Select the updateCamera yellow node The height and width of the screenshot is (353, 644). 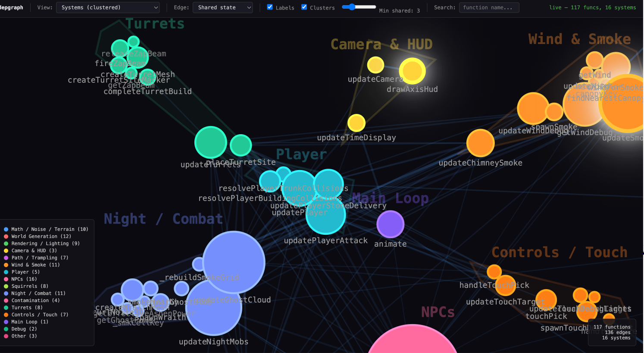375,65
